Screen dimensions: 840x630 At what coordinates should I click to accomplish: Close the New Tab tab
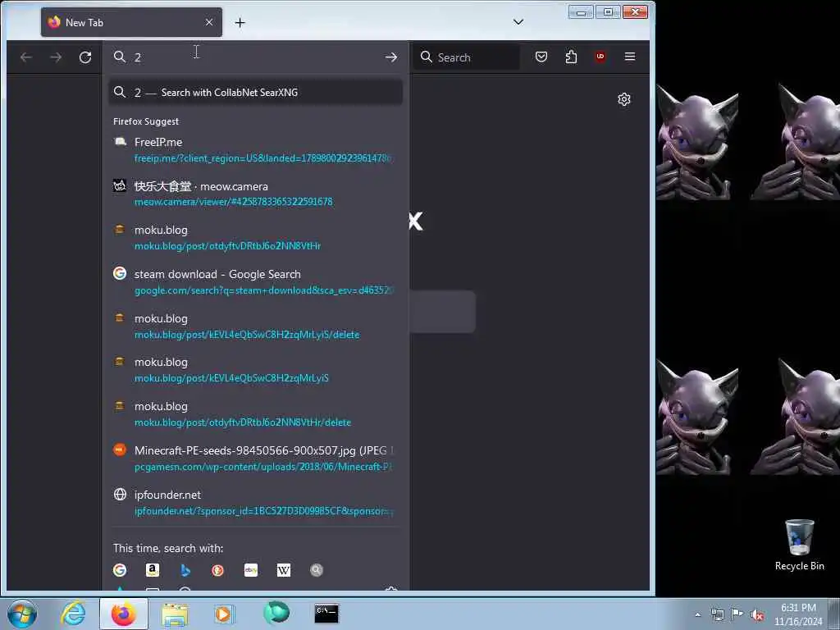click(x=209, y=22)
